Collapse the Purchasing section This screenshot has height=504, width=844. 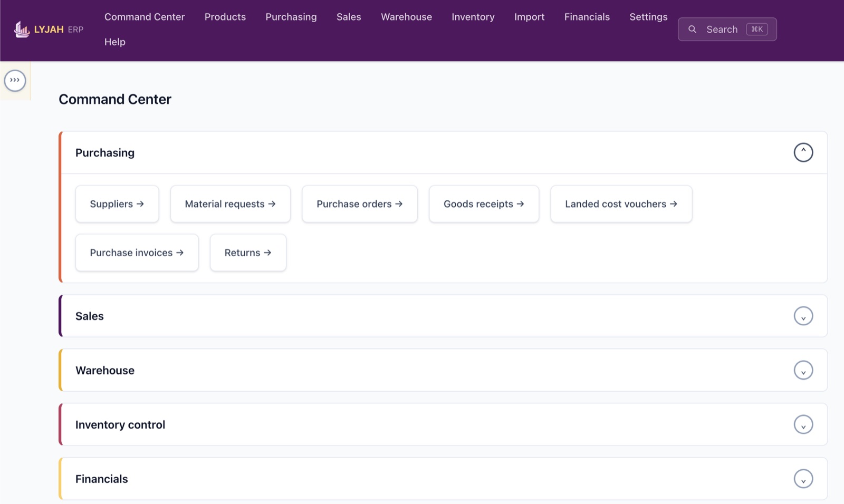click(x=803, y=152)
